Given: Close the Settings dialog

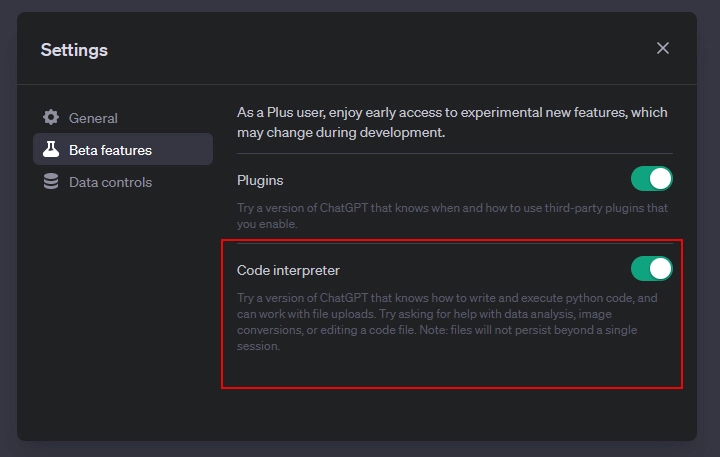Looking at the screenshot, I should 662,48.
